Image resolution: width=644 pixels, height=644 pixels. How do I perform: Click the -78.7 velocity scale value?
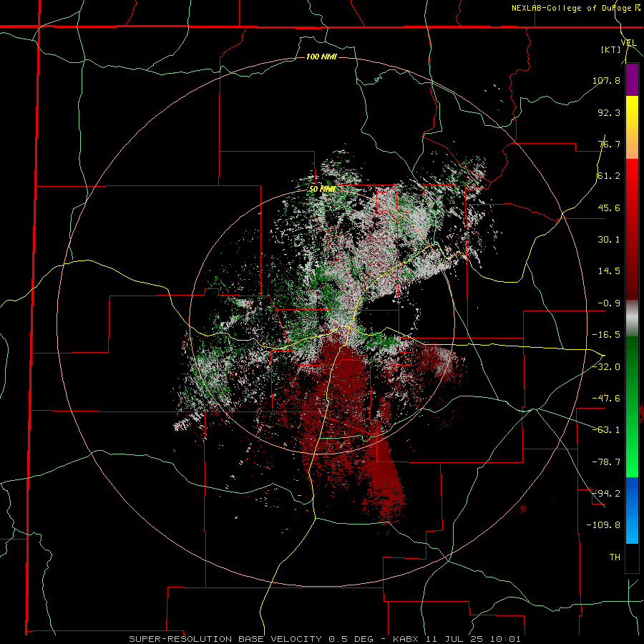coord(606,462)
